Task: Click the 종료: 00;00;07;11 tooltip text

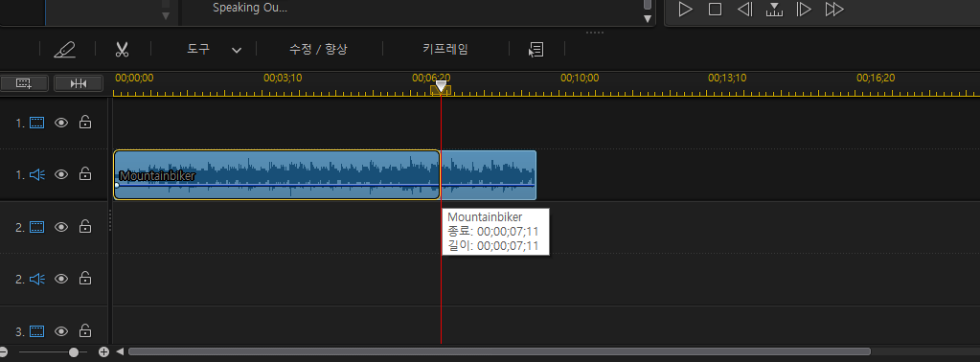Action: click(493, 232)
